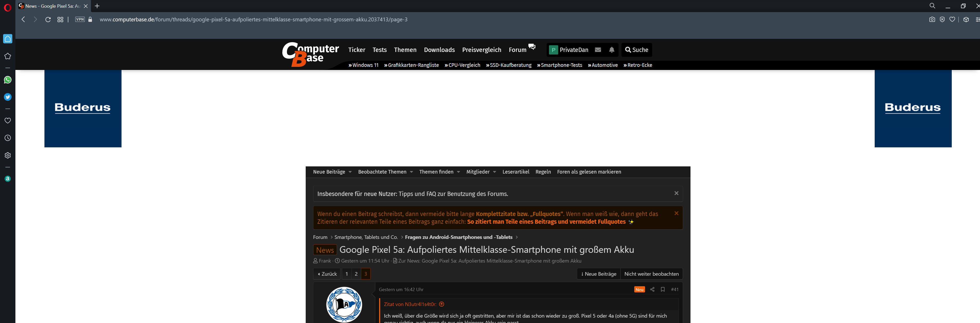The image size is (980, 323).
Task: Click the notifications bell icon
Action: [x=611, y=50]
